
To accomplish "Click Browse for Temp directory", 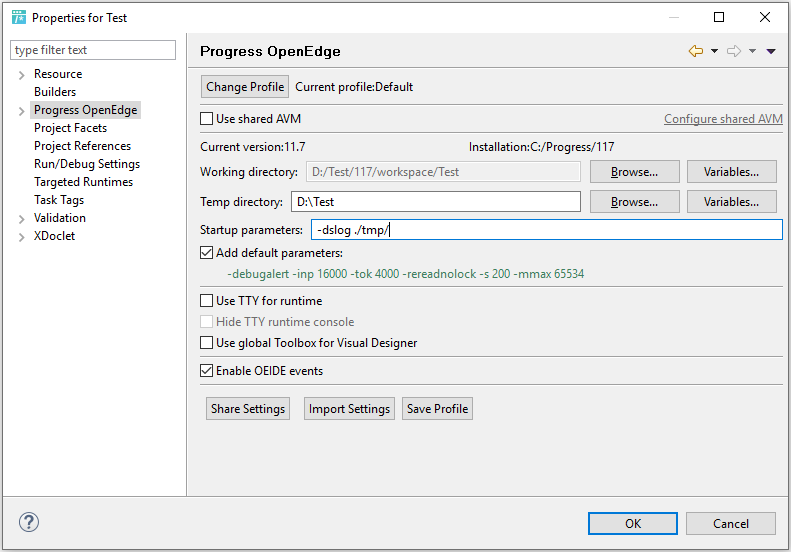I will [x=635, y=202].
